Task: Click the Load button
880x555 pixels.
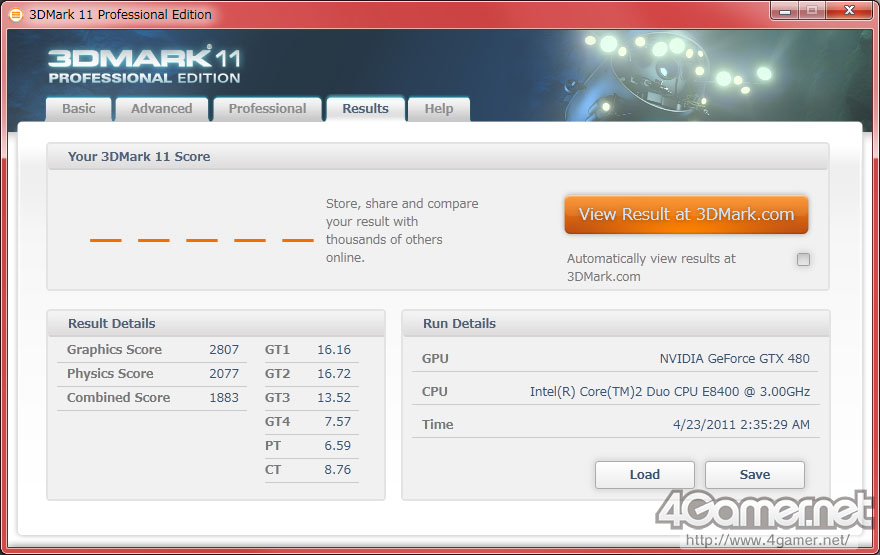Action: pos(645,475)
